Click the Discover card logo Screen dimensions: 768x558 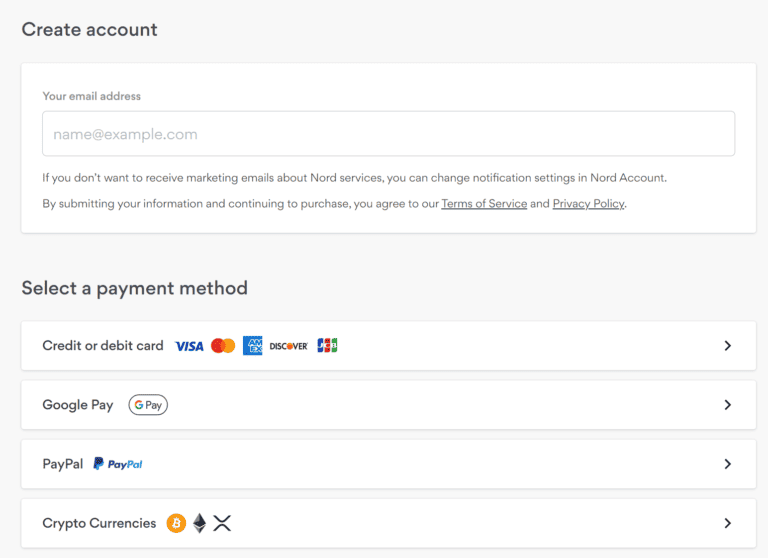288,346
